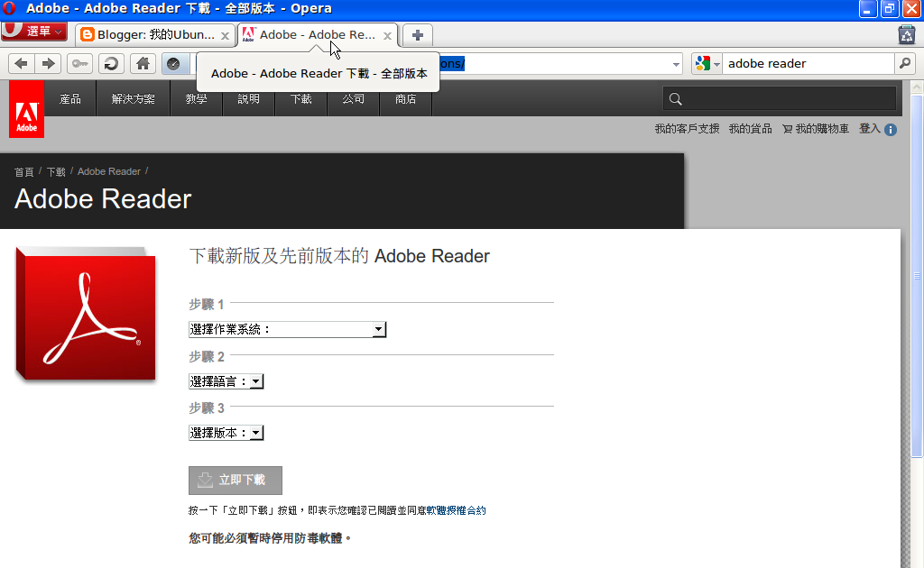Open the 說明 menu
Image resolution: width=924 pixels, height=568 pixels.
[249, 99]
